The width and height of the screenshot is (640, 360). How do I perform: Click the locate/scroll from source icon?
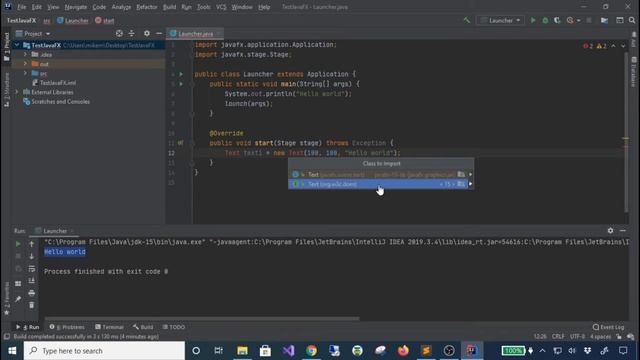119,33
